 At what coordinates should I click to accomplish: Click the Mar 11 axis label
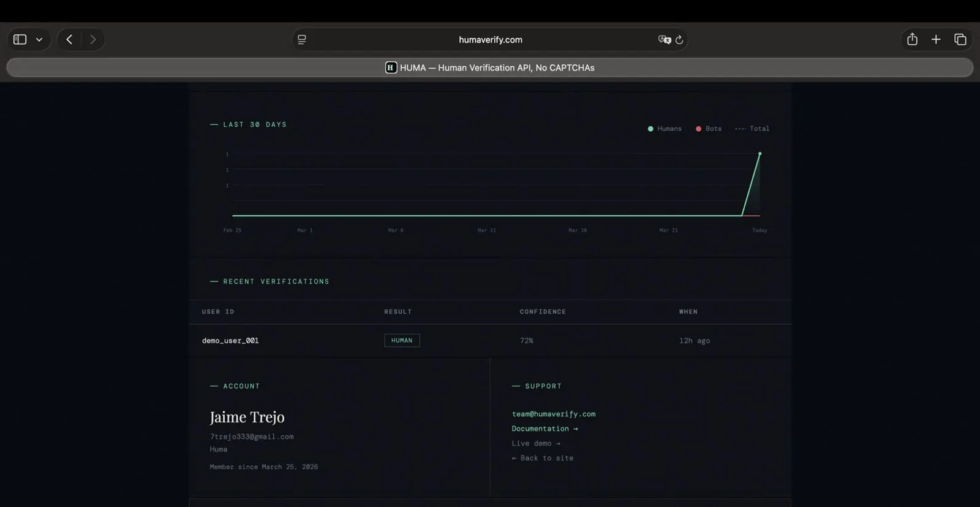[487, 231]
